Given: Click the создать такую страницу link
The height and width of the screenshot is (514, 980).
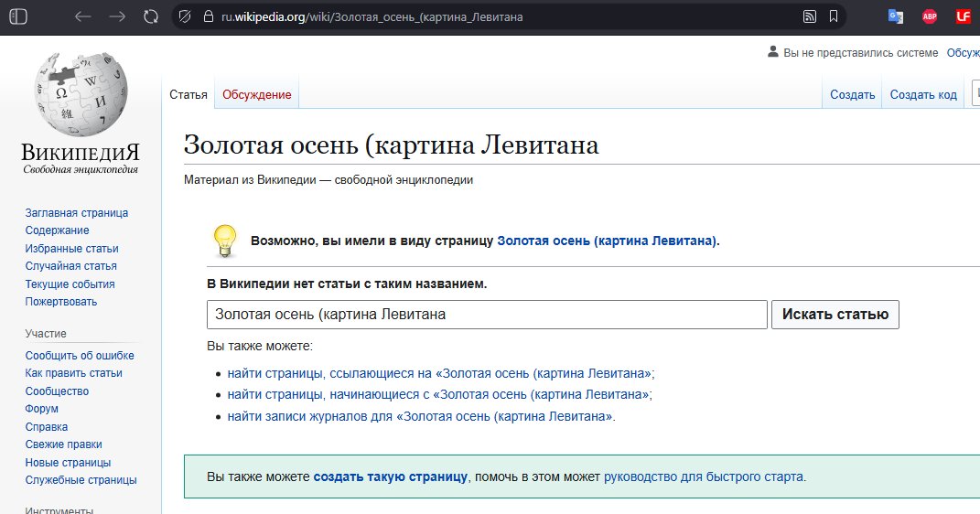Looking at the screenshot, I should pos(391,477).
